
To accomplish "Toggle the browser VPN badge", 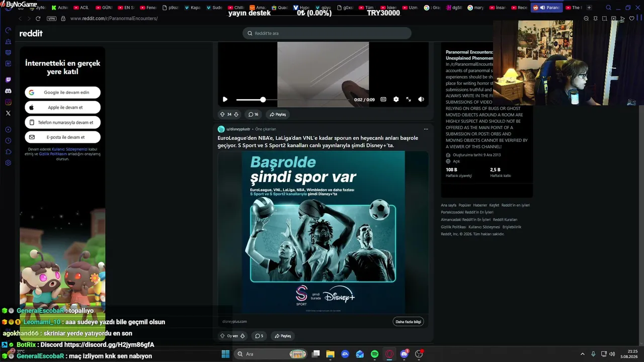I will 51,19.
